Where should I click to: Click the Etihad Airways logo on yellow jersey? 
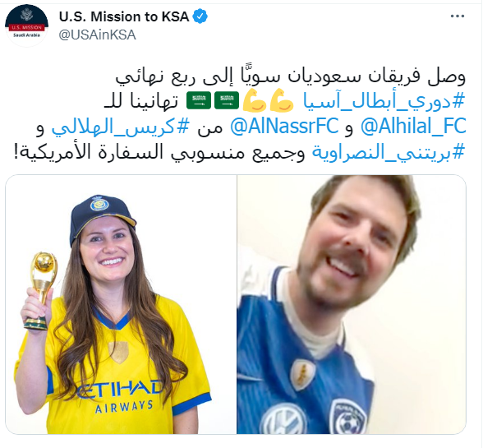click(122, 397)
